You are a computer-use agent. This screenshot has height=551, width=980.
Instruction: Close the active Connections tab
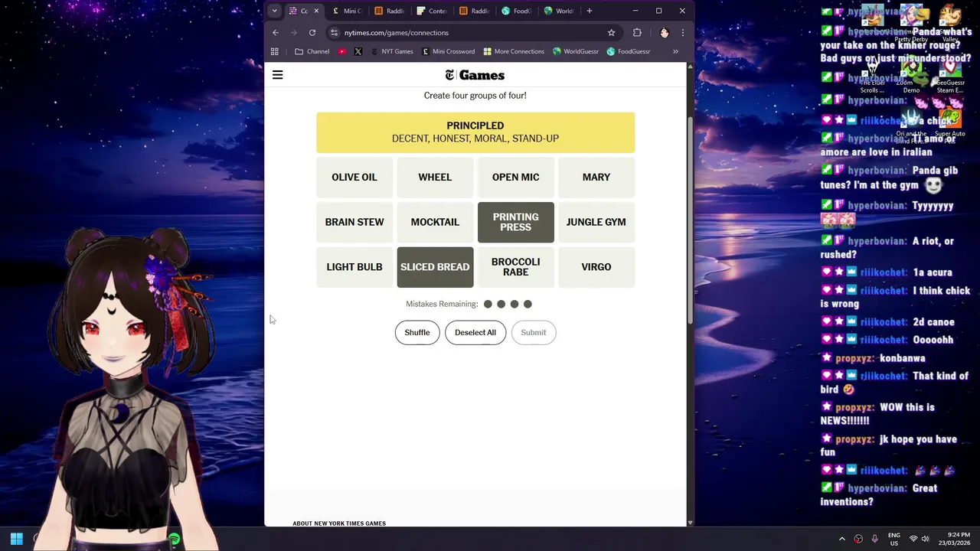click(315, 11)
